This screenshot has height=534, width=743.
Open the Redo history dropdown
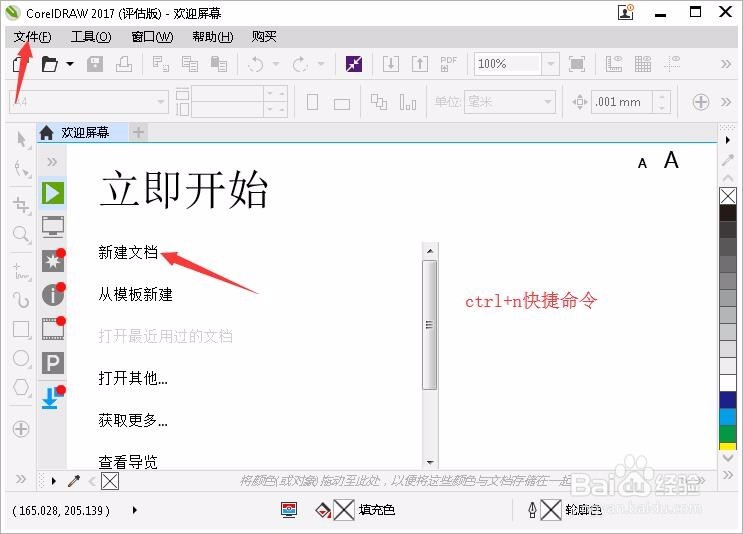[321, 63]
